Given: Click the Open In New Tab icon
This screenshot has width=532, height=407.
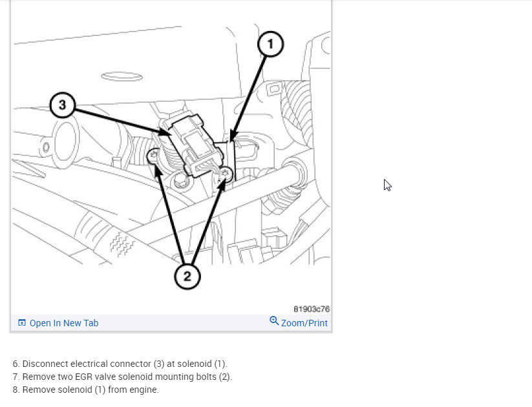Looking at the screenshot, I should 22,322.
